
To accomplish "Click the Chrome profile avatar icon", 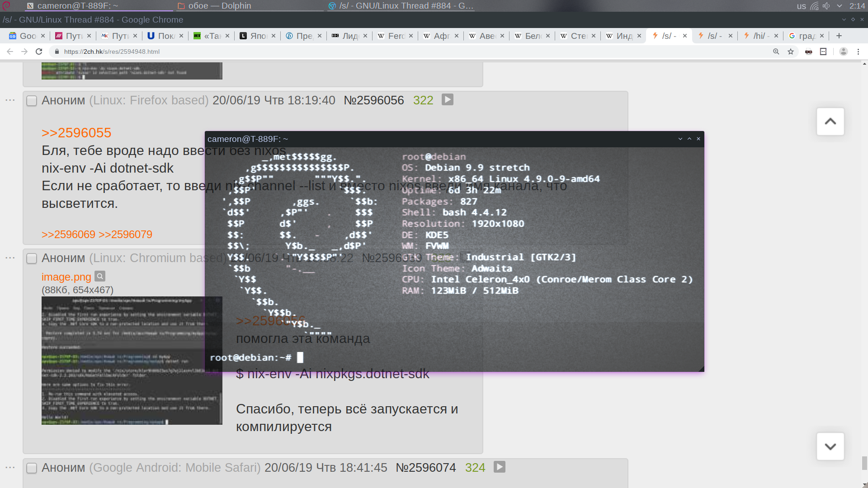I will 843,52.
